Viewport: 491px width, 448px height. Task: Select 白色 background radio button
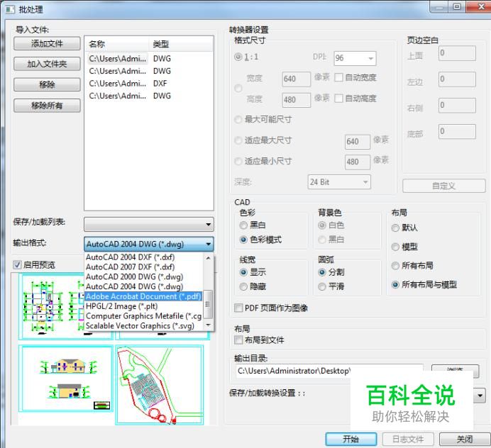point(322,225)
